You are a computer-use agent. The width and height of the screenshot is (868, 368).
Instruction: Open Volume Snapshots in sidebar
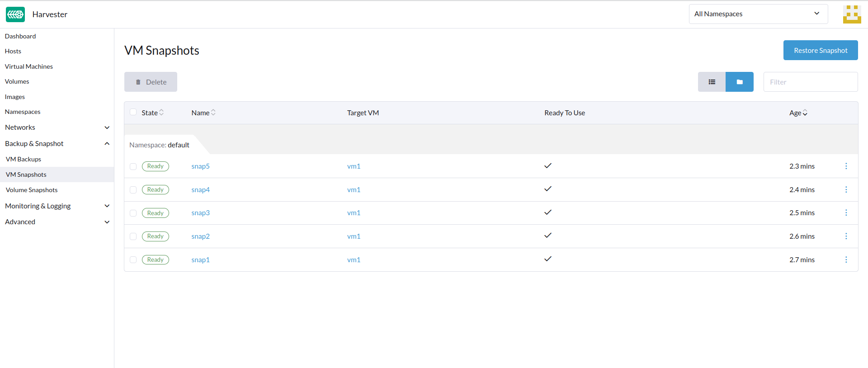[x=32, y=190]
